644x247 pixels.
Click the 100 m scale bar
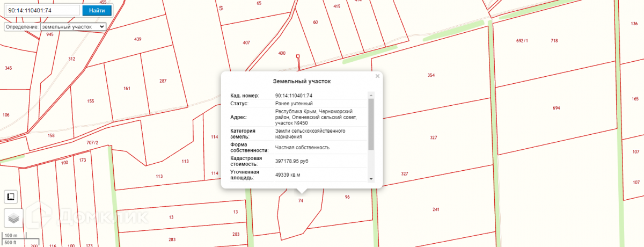11,236
